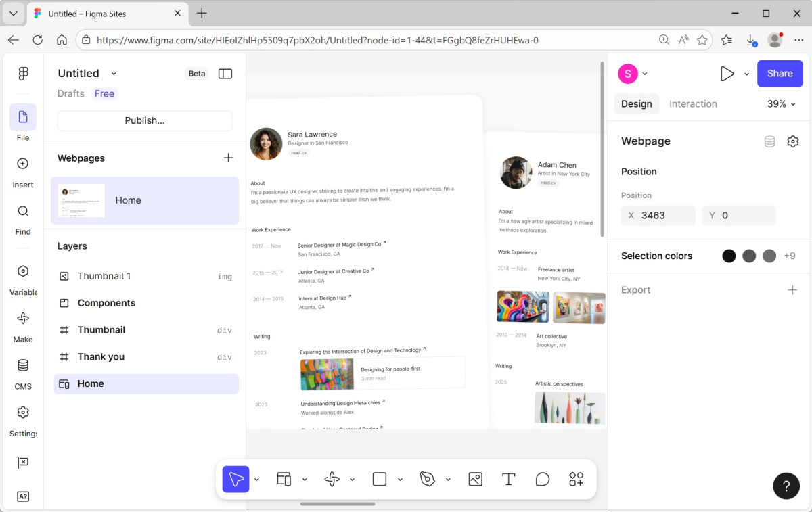Open the Untitled file name dropdown
Image resolution: width=812 pixels, height=512 pixels.
114,74
